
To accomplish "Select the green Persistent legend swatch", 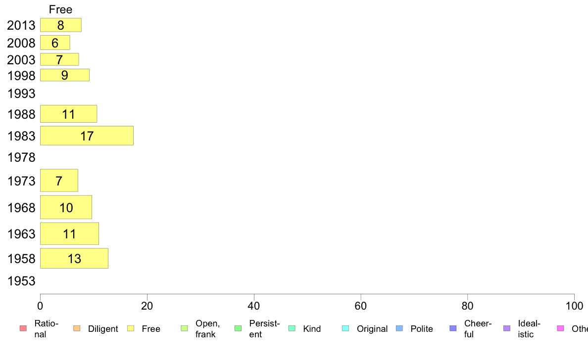I will [238, 328].
